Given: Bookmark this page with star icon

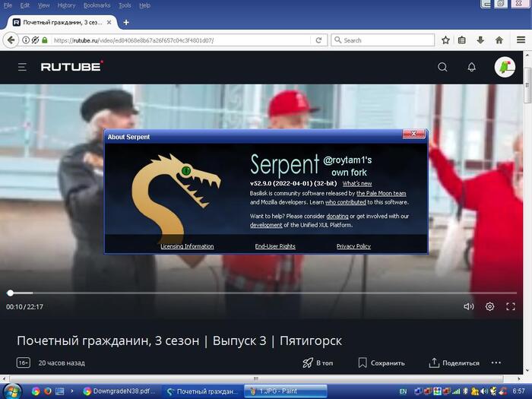Looking at the screenshot, I should tap(445, 40).
